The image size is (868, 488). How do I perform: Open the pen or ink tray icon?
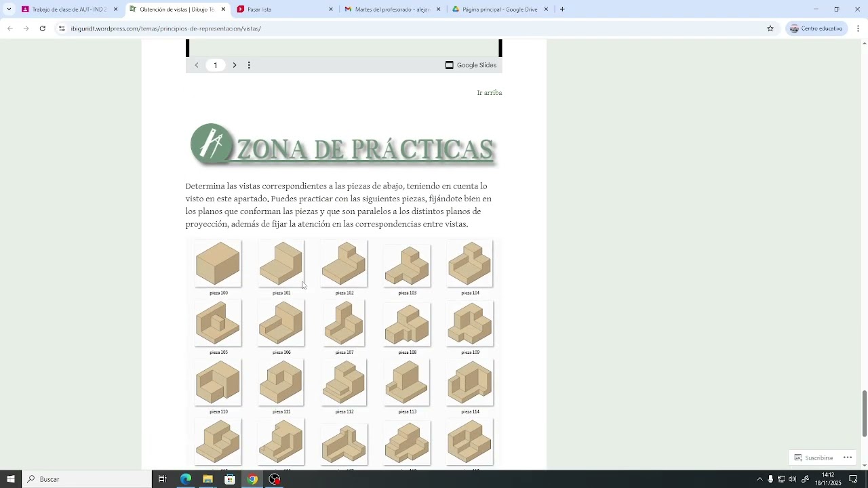(805, 479)
